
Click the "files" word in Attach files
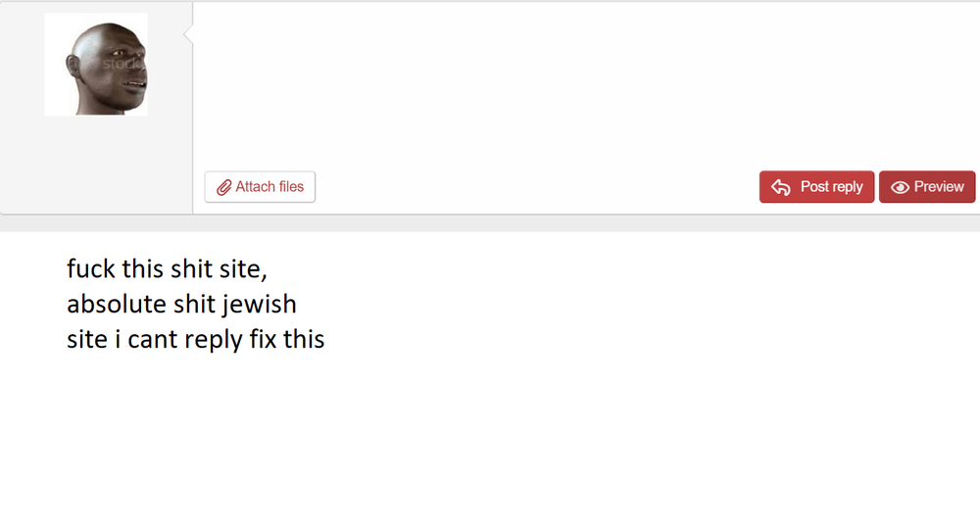click(x=292, y=187)
